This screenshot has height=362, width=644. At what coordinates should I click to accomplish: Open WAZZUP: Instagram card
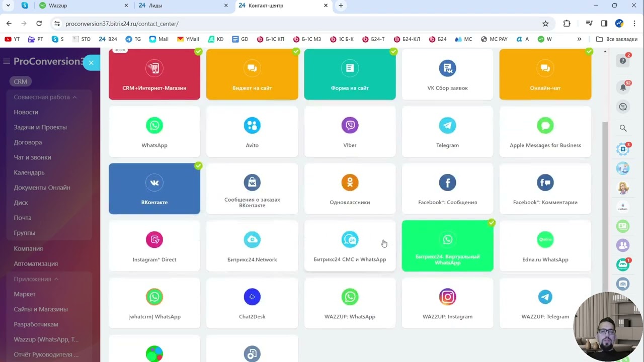tap(447, 303)
